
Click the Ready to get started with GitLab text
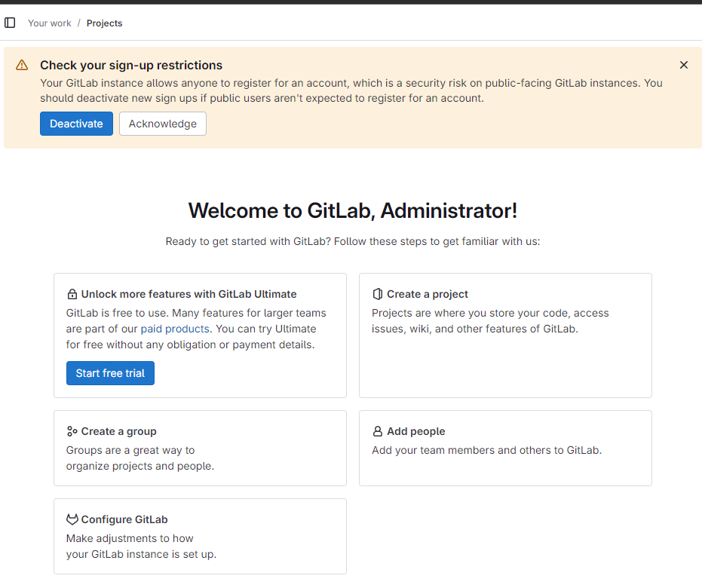coord(353,242)
